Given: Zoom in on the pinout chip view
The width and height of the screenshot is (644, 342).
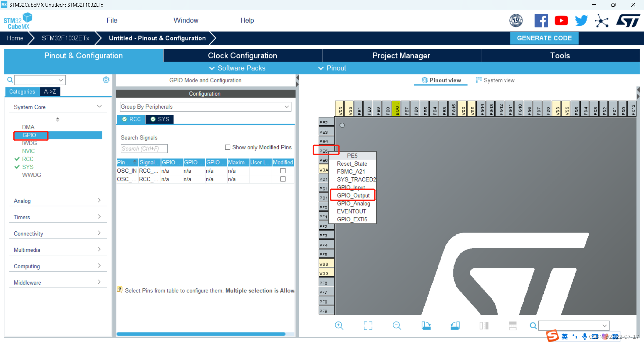Looking at the screenshot, I should pos(339,325).
